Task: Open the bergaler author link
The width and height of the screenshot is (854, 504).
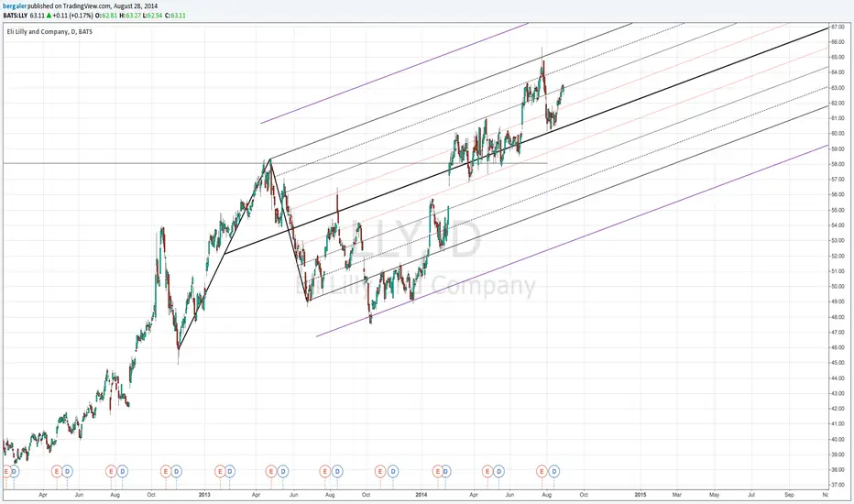Action: [14, 6]
